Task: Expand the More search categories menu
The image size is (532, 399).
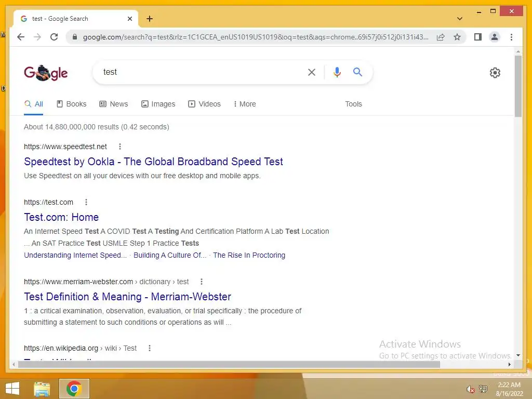Action: [x=245, y=104]
